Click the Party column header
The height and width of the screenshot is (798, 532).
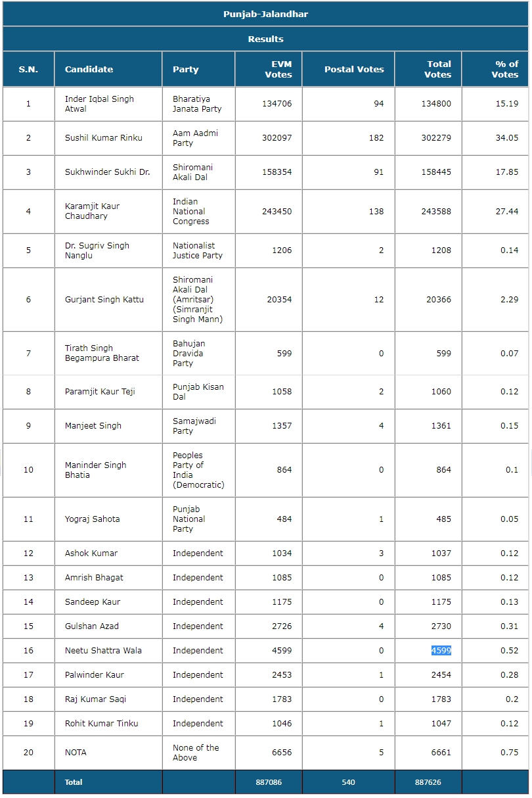point(186,70)
